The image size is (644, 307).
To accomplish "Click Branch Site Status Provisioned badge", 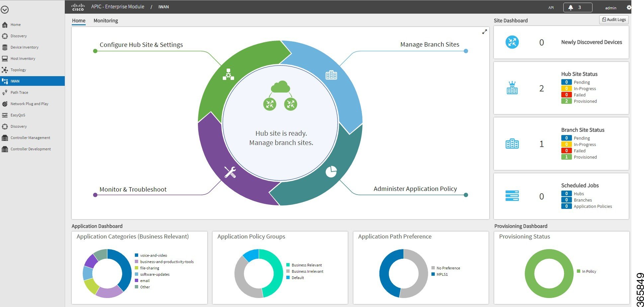I will [x=566, y=157].
